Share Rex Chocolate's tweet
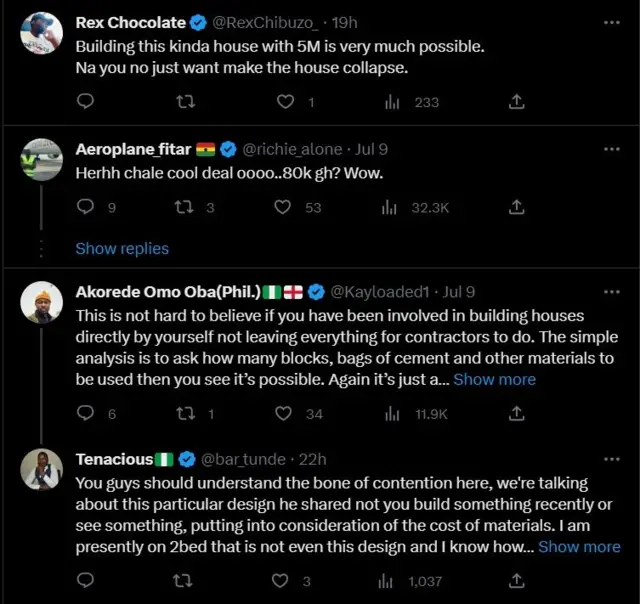 (516, 101)
